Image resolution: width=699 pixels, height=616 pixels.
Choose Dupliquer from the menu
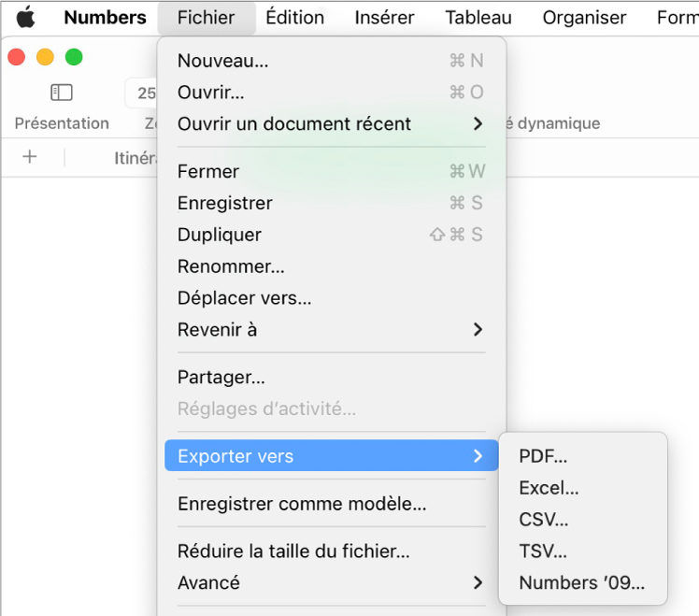pos(220,235)
